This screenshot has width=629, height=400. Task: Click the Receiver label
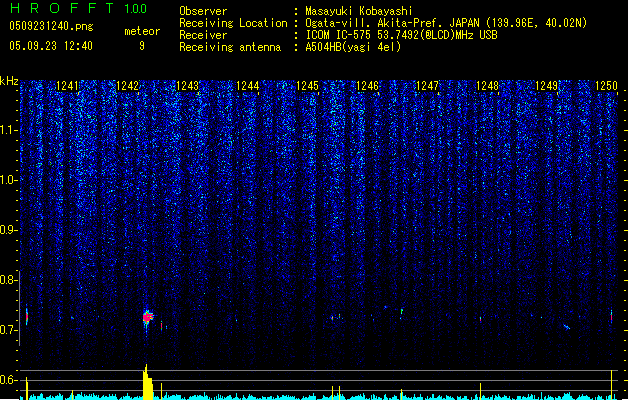pos(203,35)
